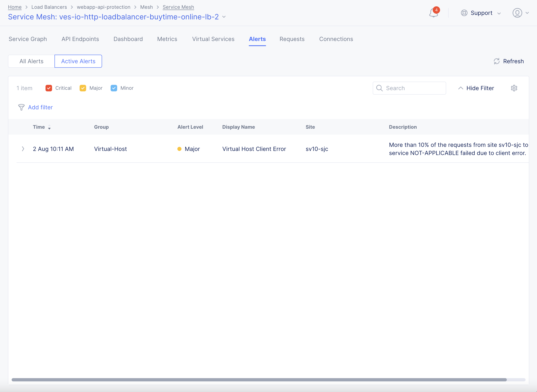537x392 pixels.
Task: Open table settings gear icon
Action: point(514,88)
